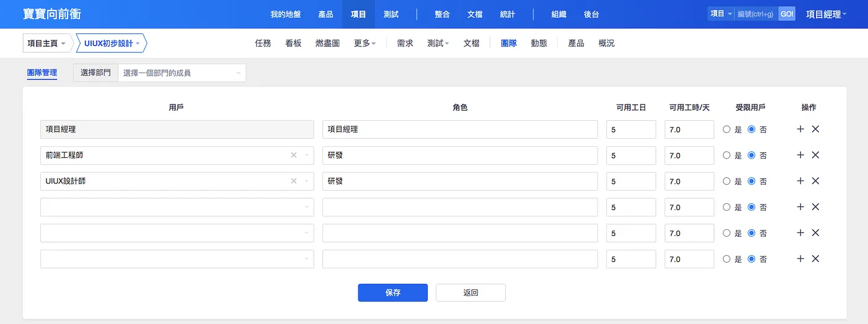Viewport: 868px width, 324px height.
Task: Switch to 動態 tab
Action: [x=539, y=43]
